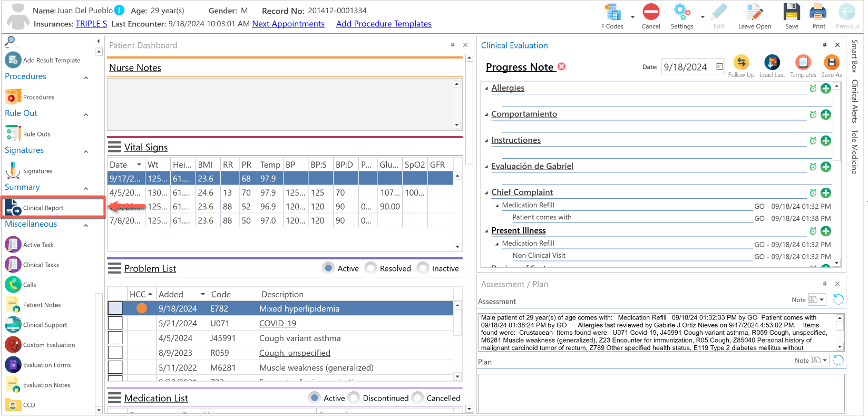This screenshot has width=868, height=417.
Task: Open the Settings dropdown arrow
Action: point(703,17)
